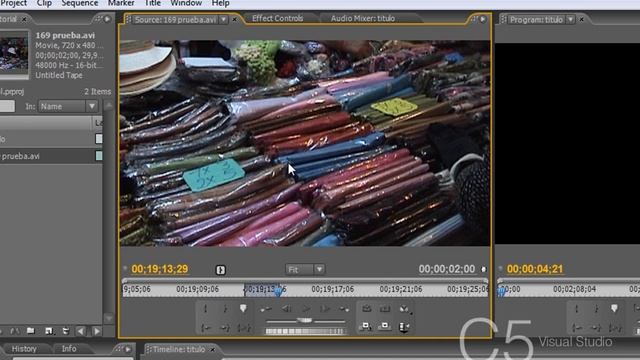Click Find icon in Project panel
This screenshot has height=360, width=640.
tap(15, 331)
